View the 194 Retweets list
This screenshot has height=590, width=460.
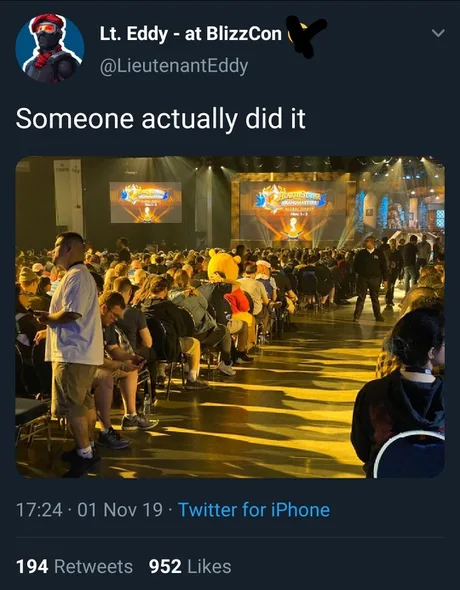74,566
